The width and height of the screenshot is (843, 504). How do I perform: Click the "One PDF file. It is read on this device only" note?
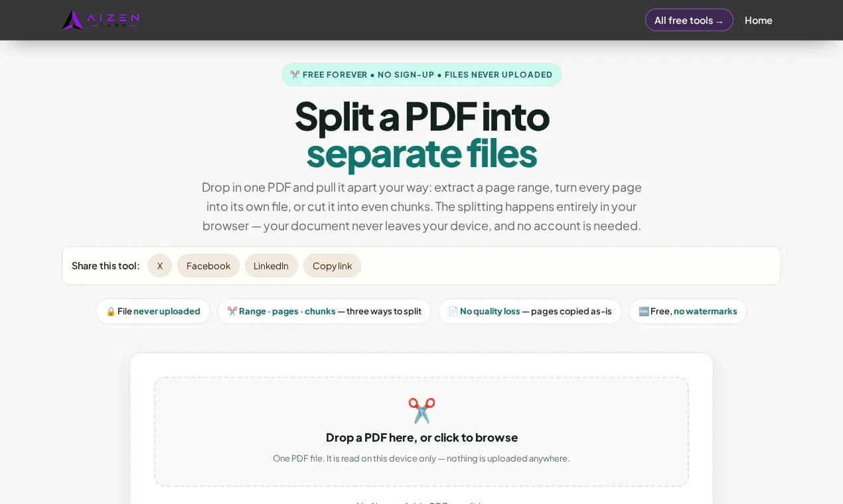[421, 458]
